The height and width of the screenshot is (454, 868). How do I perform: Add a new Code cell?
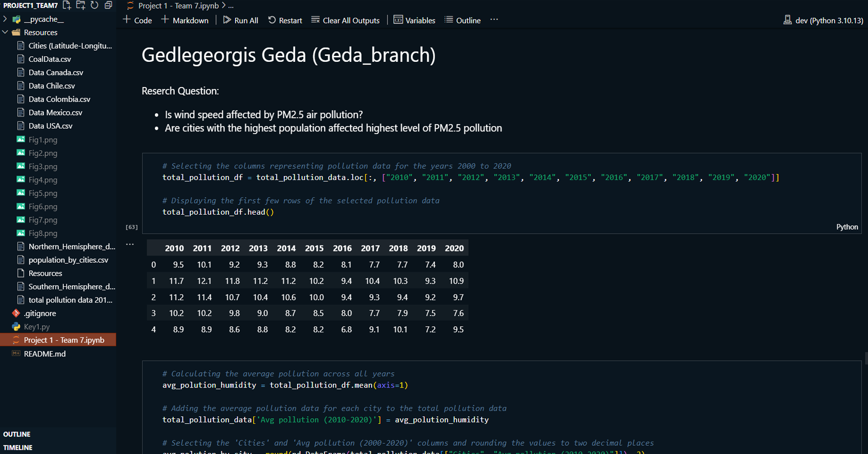coord(138,20)
